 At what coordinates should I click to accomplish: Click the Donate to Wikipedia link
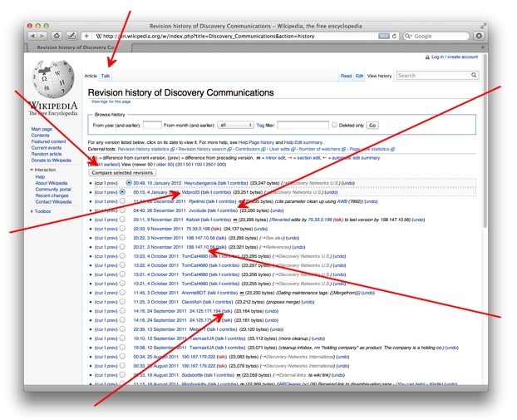tap(51, 160)
